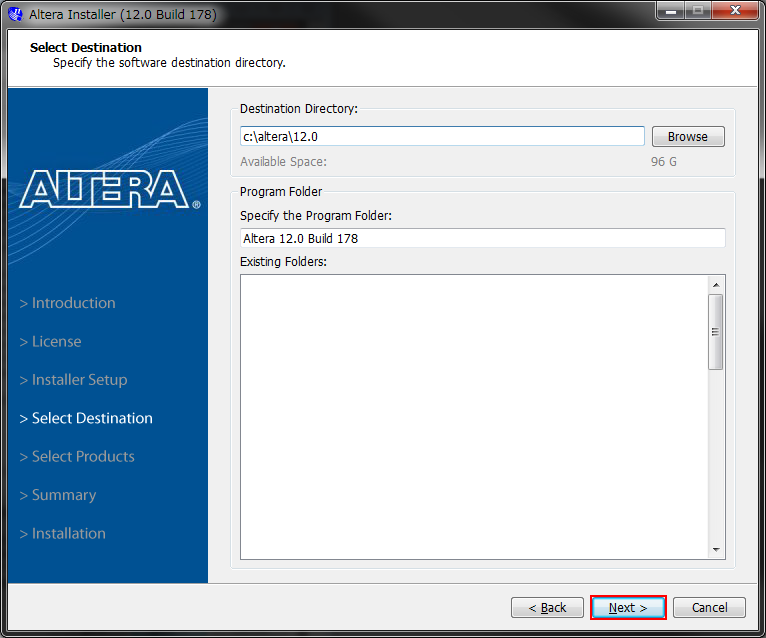766x638 pixels.
Task: Click the Available Space value 96 G
Action: pyautogui.click(x=663, y=162)
